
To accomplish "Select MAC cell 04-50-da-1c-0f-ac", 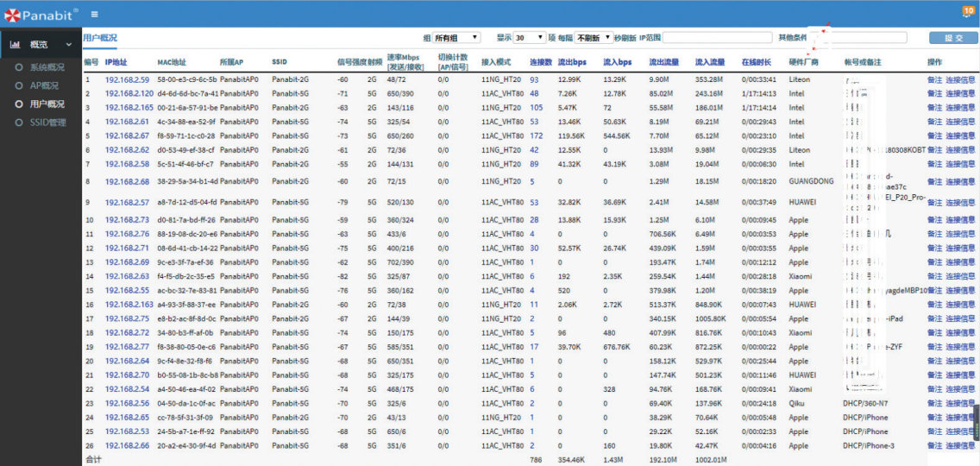I will (186, 403).
